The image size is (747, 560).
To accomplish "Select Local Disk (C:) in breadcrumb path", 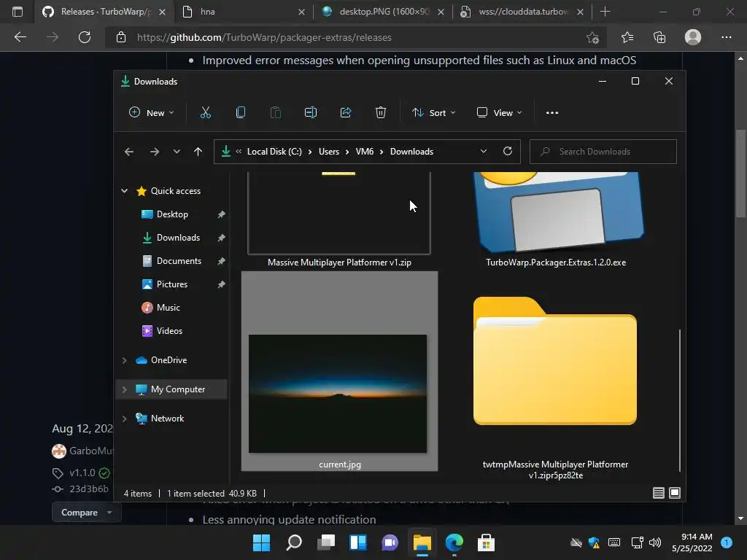I will 274,152.
